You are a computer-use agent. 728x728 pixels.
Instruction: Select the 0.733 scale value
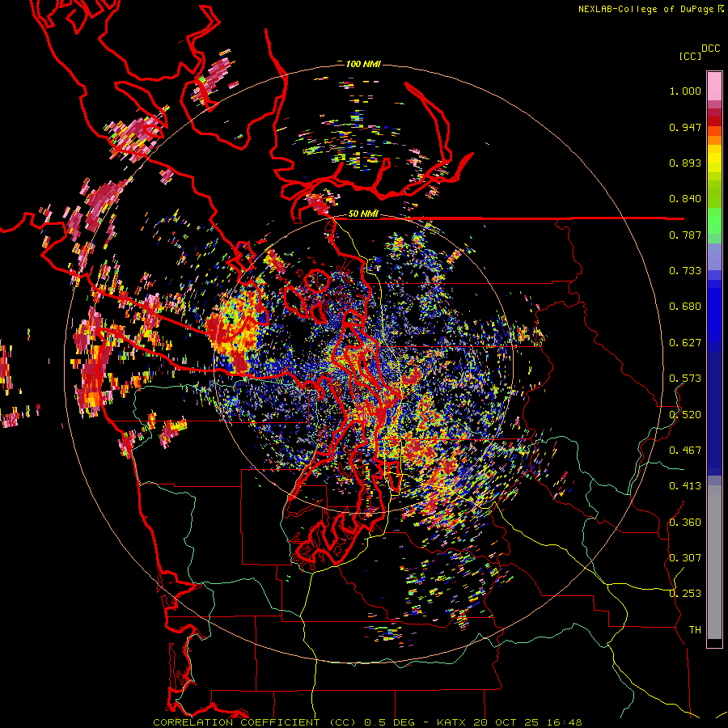tap(685, 271)
